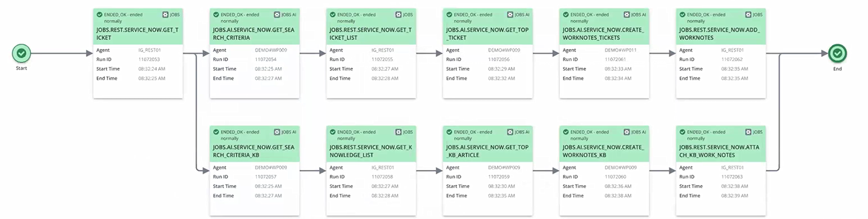Screen dimensions: 868x219
Task: Click Run ID value 11072060
Action: [x=615, y=177]
